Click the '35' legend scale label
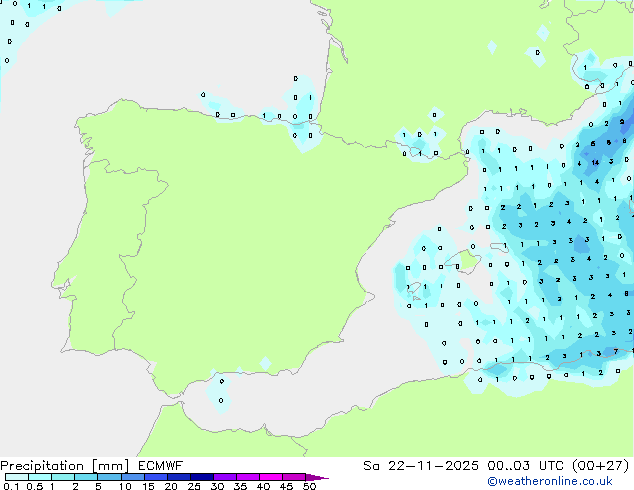Image resolution: width=634 pixels, height=490 pixels. click(x=240, y=486)
